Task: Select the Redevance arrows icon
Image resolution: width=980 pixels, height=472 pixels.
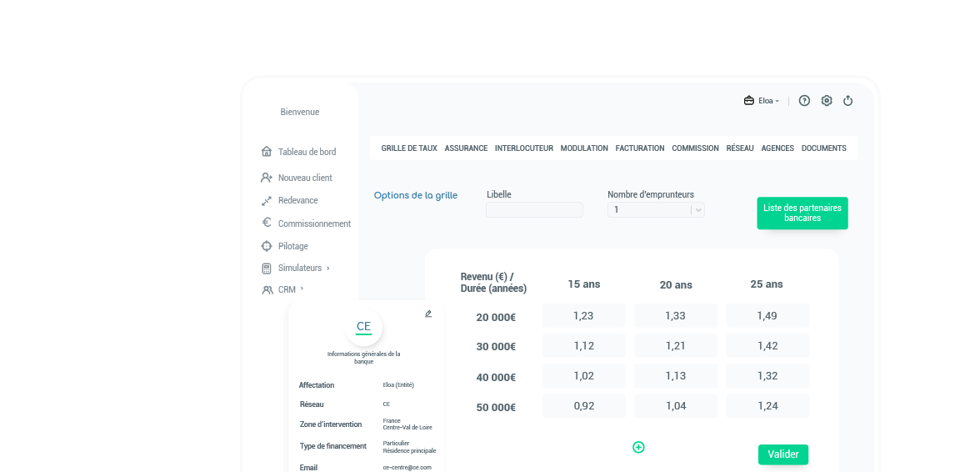Action: point(267,201)
